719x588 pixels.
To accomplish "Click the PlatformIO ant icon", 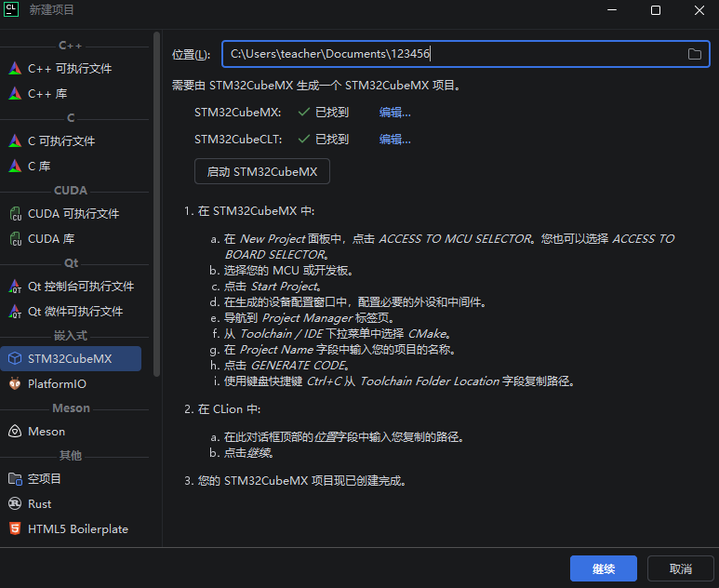I will pyautogui.click(x=15, y=384).
